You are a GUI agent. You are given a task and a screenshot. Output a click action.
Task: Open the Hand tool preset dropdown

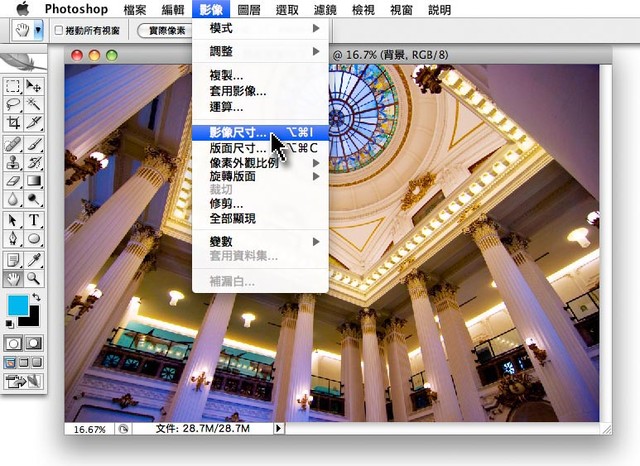(x=38, y=31)
